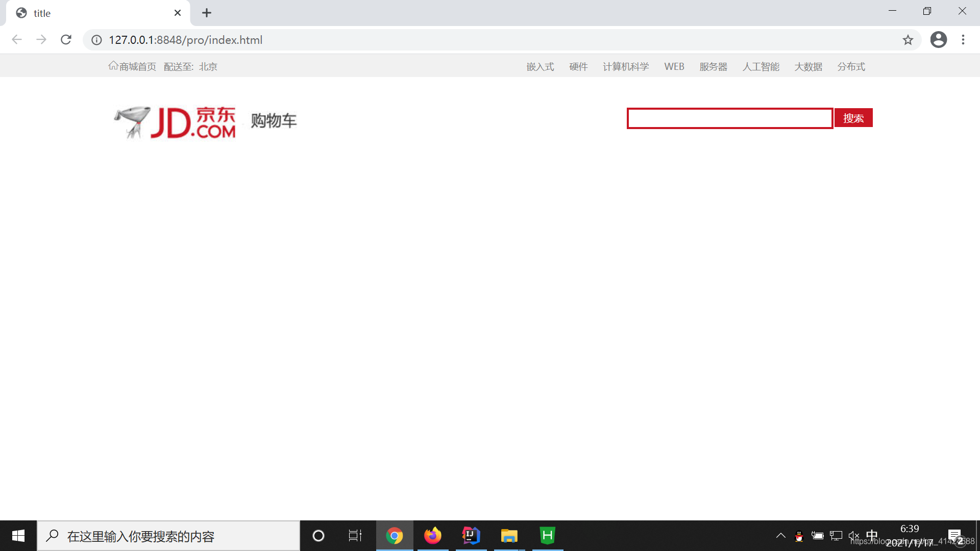Open HBuilder from taskbar

click(x=548, y=536)
